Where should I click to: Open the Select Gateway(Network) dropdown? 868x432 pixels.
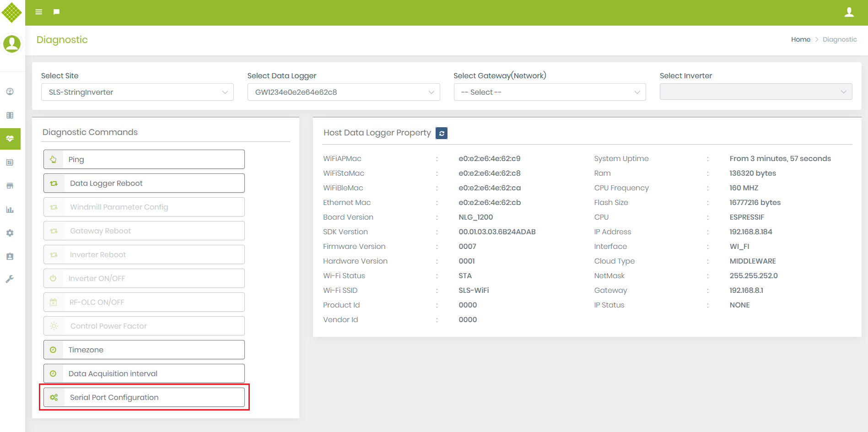tap(550, 92)
